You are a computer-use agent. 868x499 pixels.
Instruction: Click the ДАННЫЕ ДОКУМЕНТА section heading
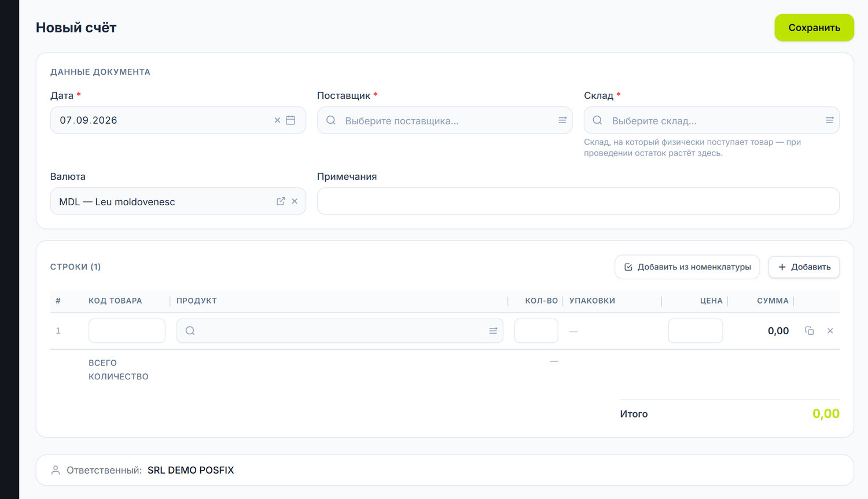point(100,72)
